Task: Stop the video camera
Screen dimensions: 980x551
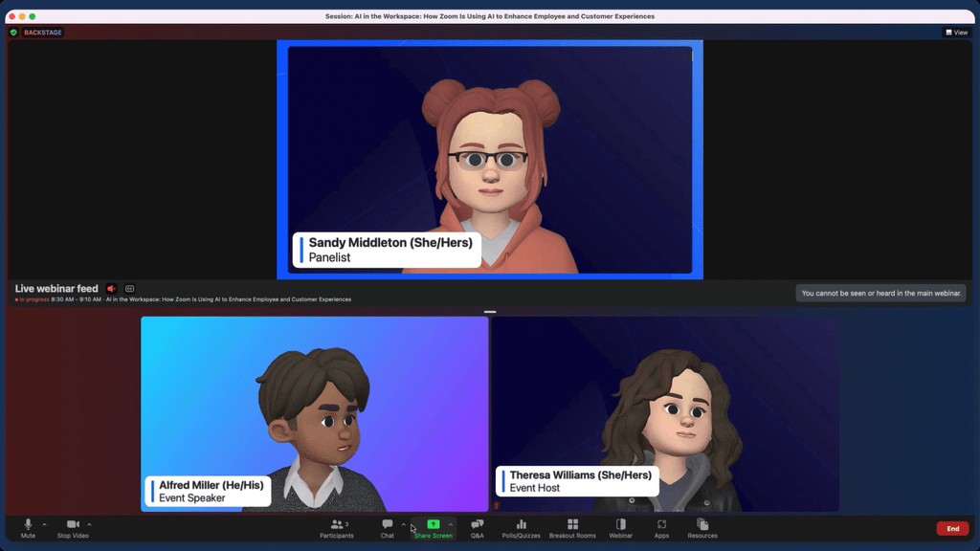Action: tap(73, 528)
